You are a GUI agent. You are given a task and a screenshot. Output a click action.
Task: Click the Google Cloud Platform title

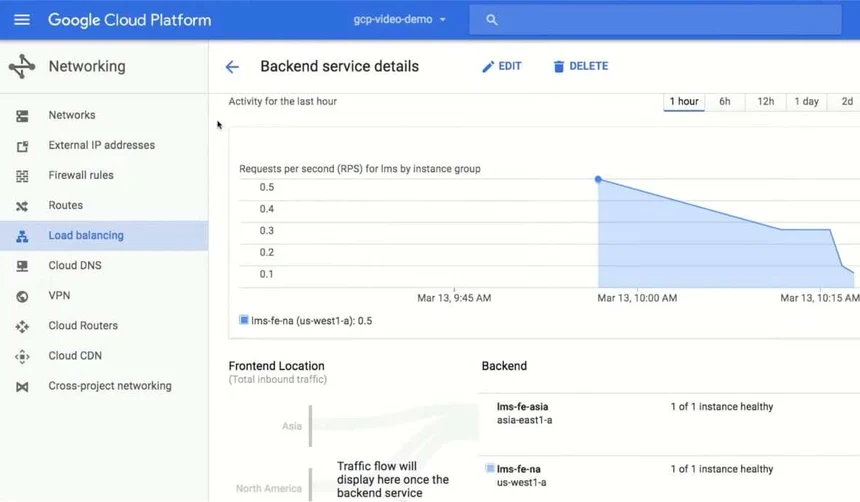tap(129, 20)
